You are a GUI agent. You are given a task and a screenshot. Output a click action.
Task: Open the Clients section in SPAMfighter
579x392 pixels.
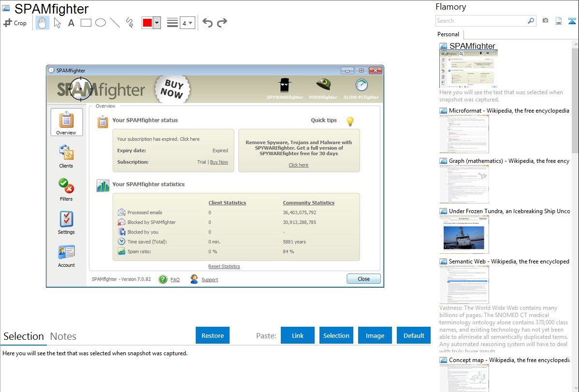click(x=66, y=156)
